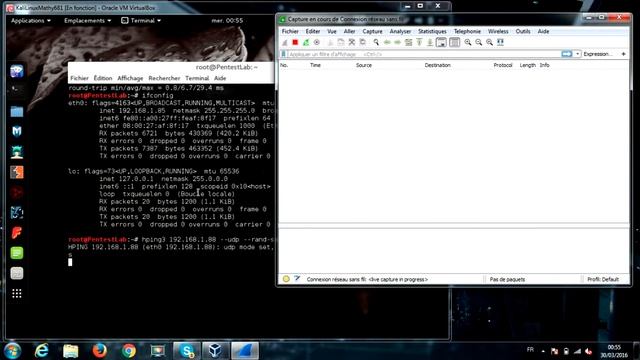Click the start capture shark fin icon
Screen dimensions: 640x360
[x=284, y=42]
